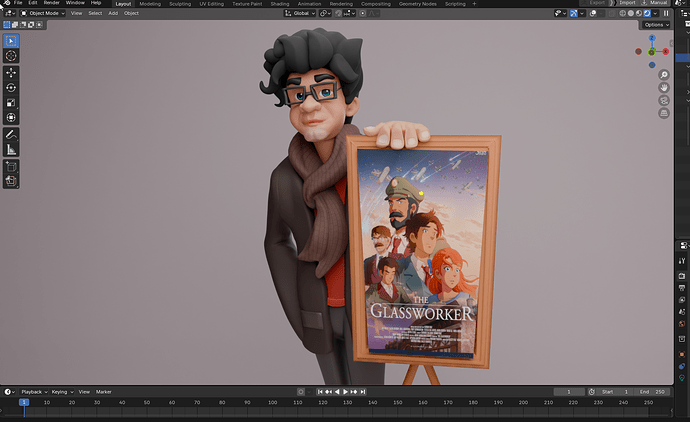Open the Tool properties tab icon
Image resolution: width=690 pixels, height=422 pixels.
[x=682, y=261]
